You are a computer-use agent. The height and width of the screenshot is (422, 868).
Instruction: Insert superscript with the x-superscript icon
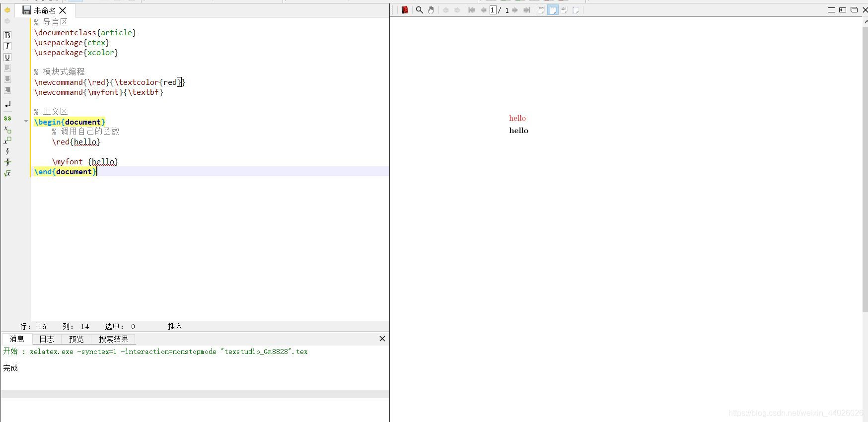(7, 141)
